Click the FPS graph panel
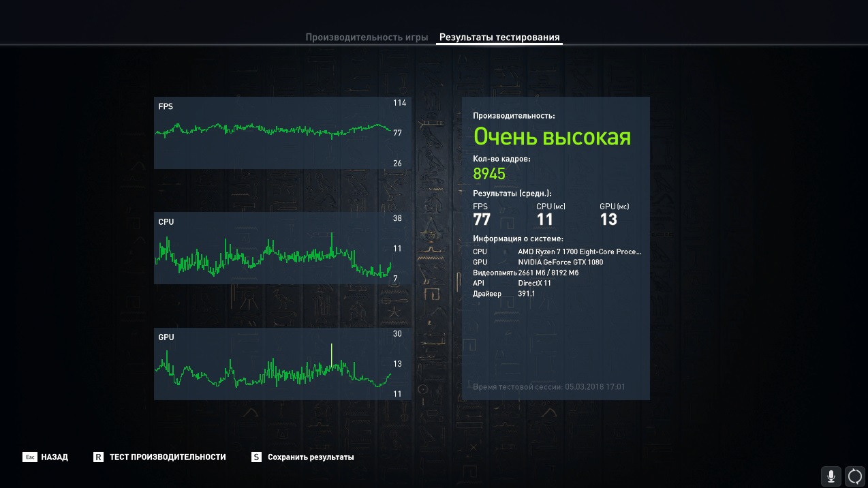 [x=282, y=133]
